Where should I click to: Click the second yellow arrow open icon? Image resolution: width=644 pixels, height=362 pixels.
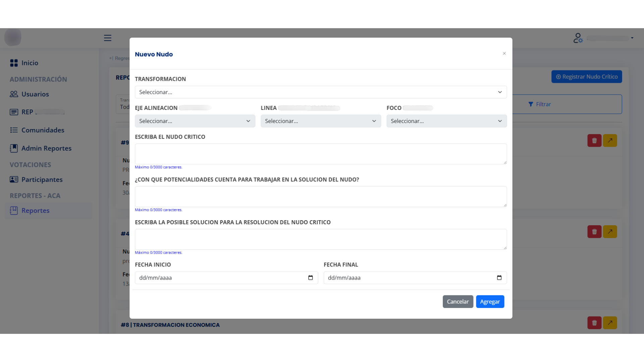[x=610, y=232]
